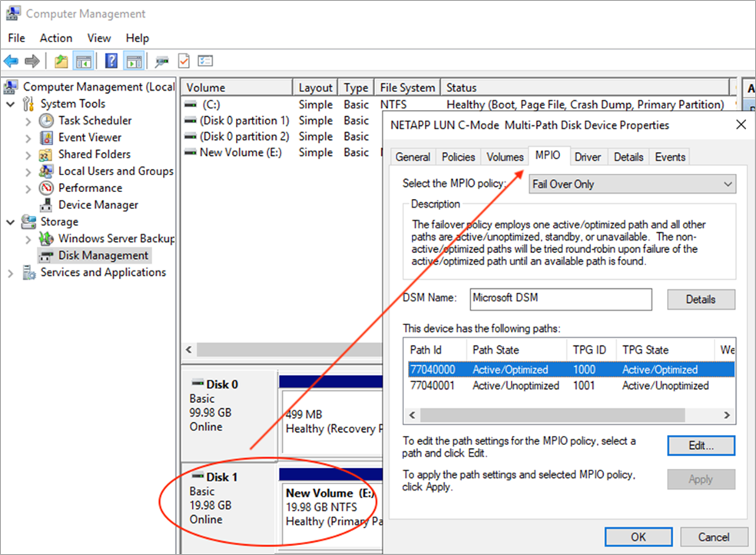This screenshot has height=555, width=756.
Task: Click the Edit... path settings button
Action: tap(701, 446)
